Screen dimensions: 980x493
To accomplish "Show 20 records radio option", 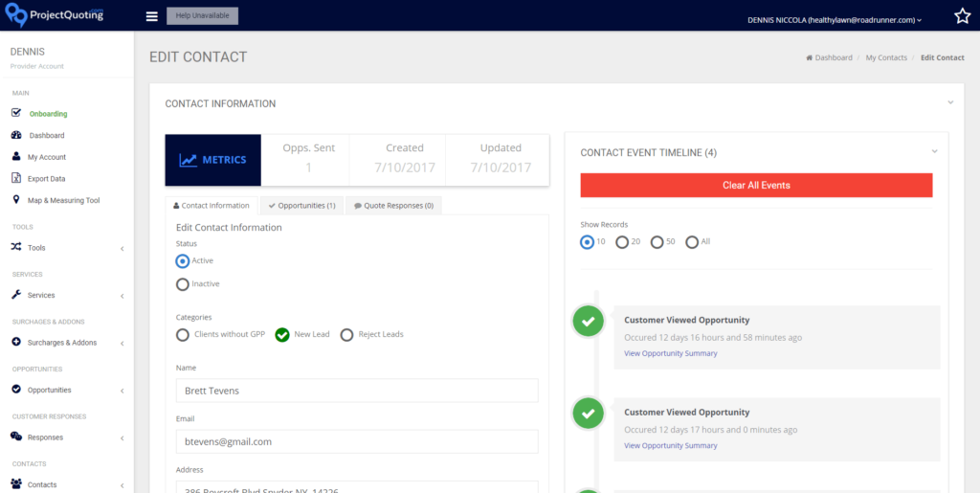I will click(622, 242).
